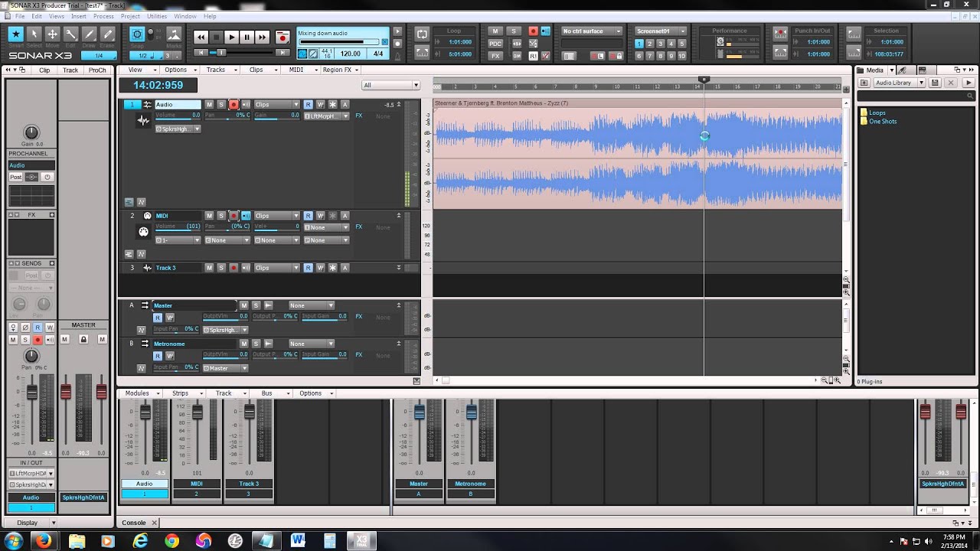Select screenset number 2 button
Image resolution: width=980 pixels, height=551 pixels.
(650, 44)
